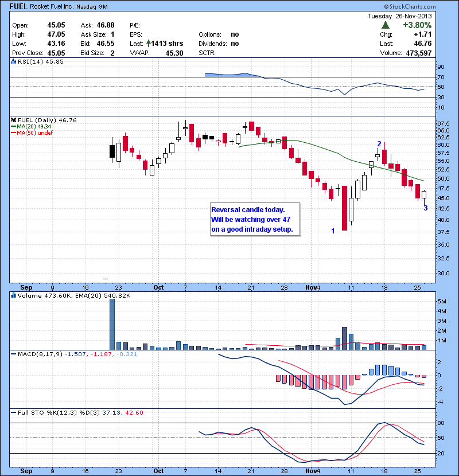The image size is (459, 476).
Task: Click the MACD histogram value -0.321
Action: (x=127, y=354)
